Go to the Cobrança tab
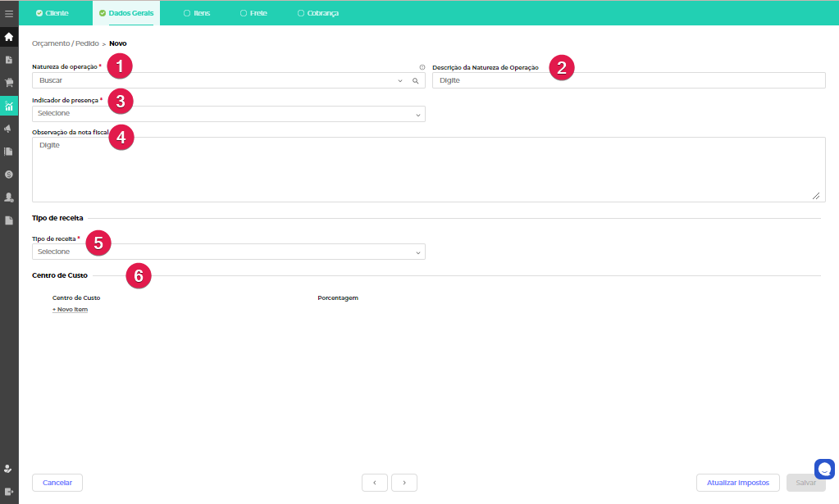 point(318,13)
